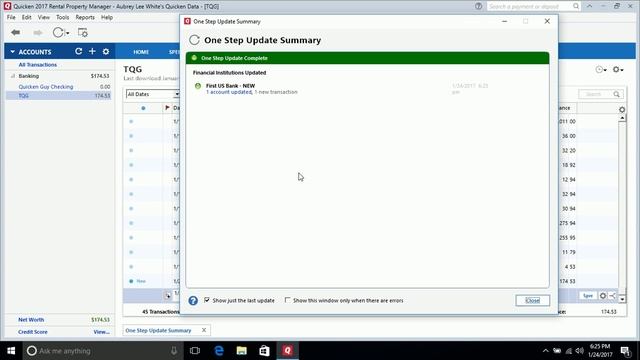Click the register column settings gear icon
640x360 pixels.
point(622,109)
